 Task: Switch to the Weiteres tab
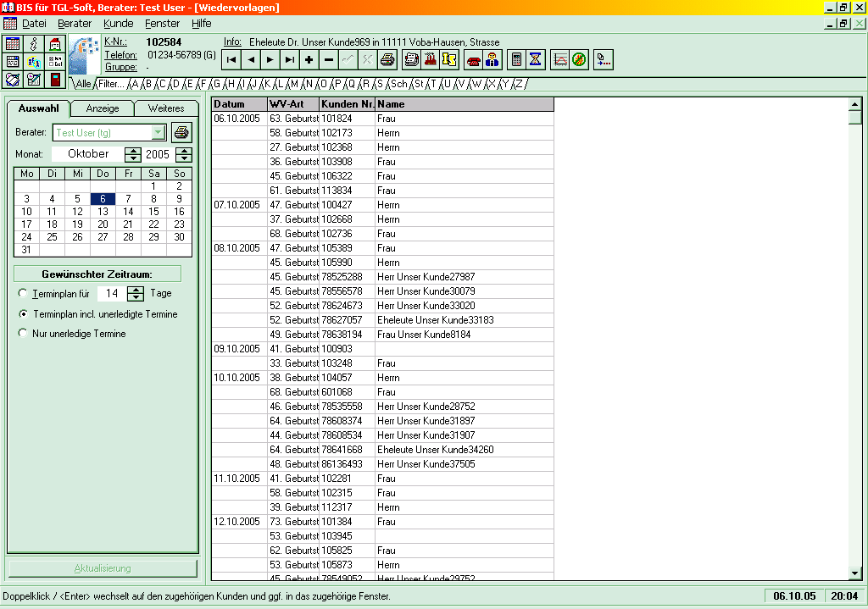(x=166, y=108)
